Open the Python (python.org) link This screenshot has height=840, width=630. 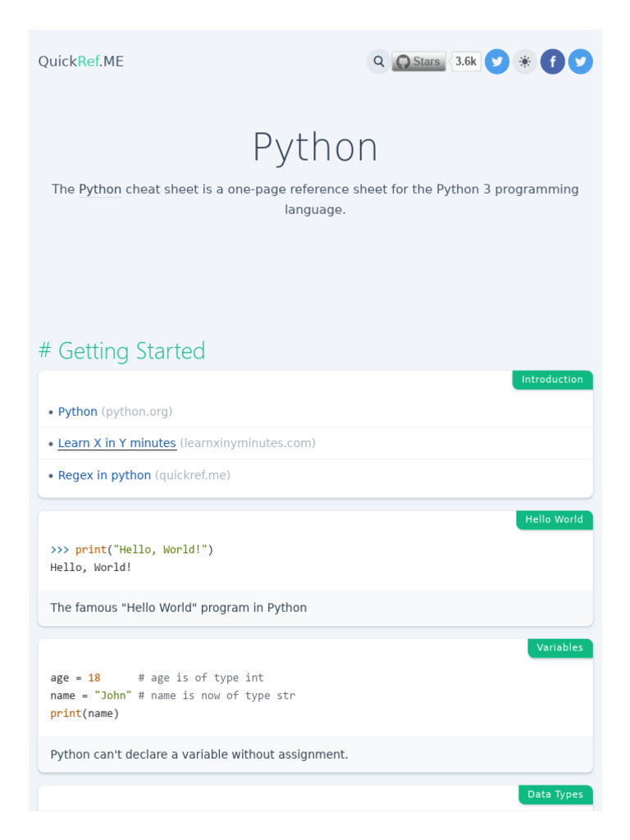(x=78, y=412)
